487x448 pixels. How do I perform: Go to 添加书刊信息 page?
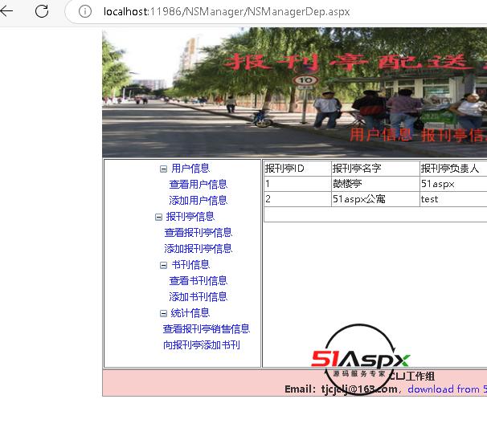point(198,297)
